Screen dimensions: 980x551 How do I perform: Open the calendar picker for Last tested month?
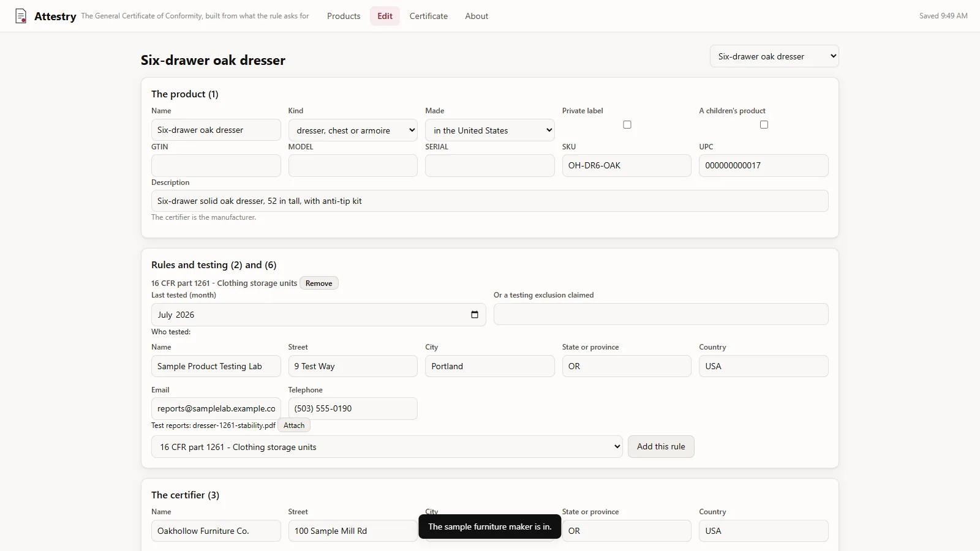point(475,315)
